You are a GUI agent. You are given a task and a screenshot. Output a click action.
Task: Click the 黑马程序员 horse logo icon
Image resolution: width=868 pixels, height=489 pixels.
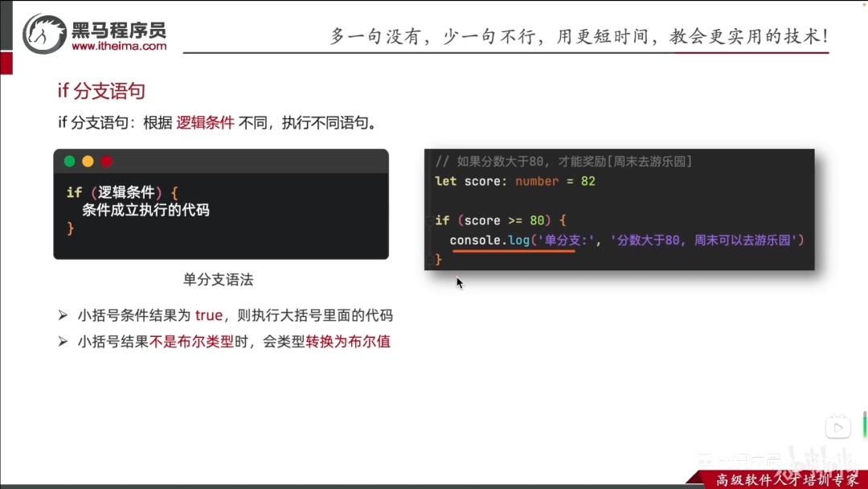[x=44, y=35]
